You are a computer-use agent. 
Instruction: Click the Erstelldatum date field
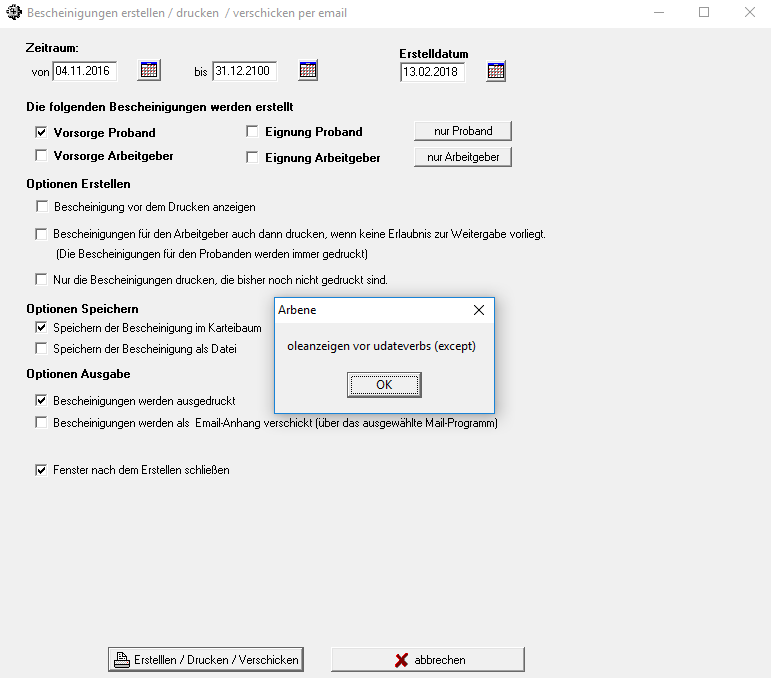[x=432, y=72]
